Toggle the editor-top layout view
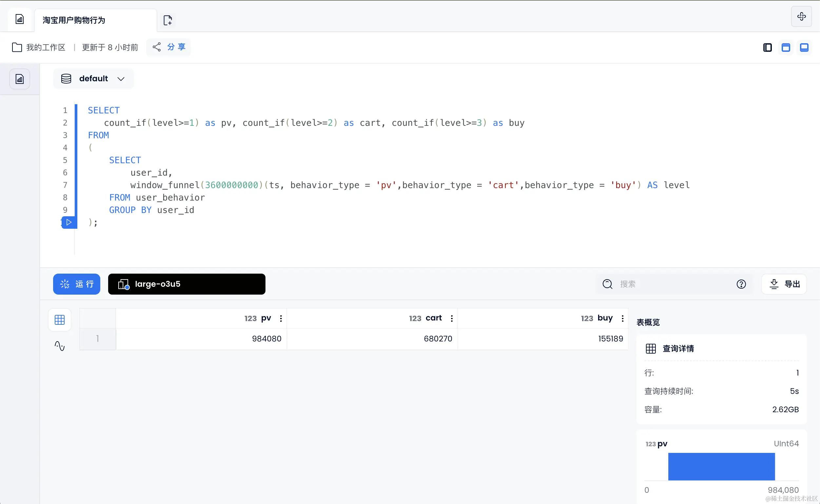The height and width of the screenshot is (504, 820). [x=786, y=47]
